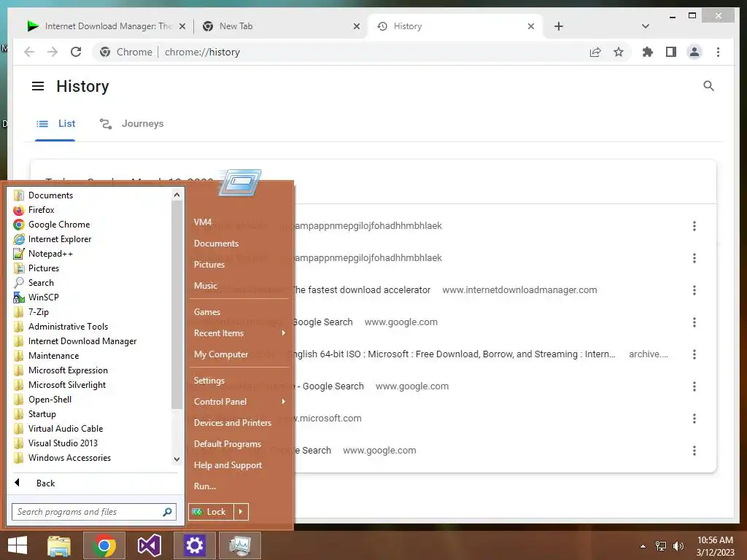Click the Chrome forward arrow button
Image resolution: width=747 pixels, height=560 pixels.
coord(53,52)
